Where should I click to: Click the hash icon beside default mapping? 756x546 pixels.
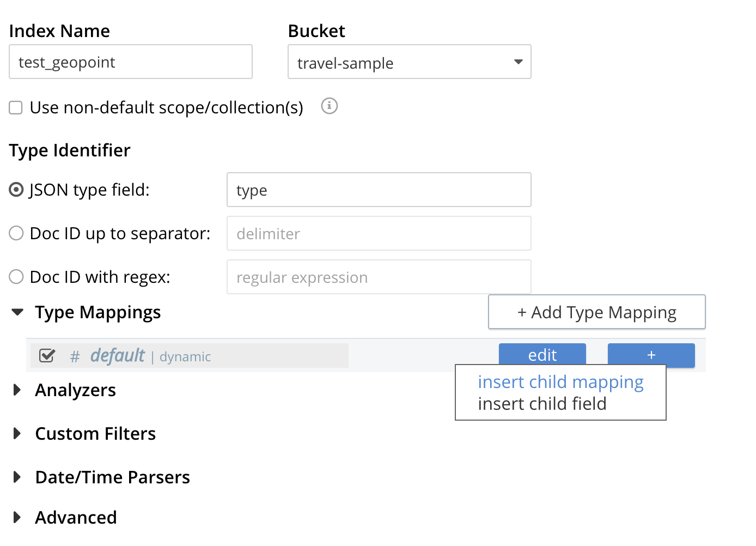pyautogui.click(x=75, y=356)
